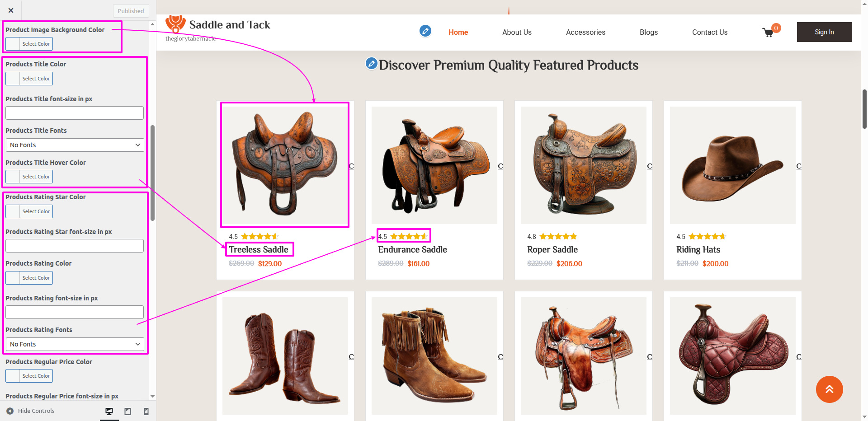
Task: Open the Products Rating Fonts dropdown
Action: [75, 344]
